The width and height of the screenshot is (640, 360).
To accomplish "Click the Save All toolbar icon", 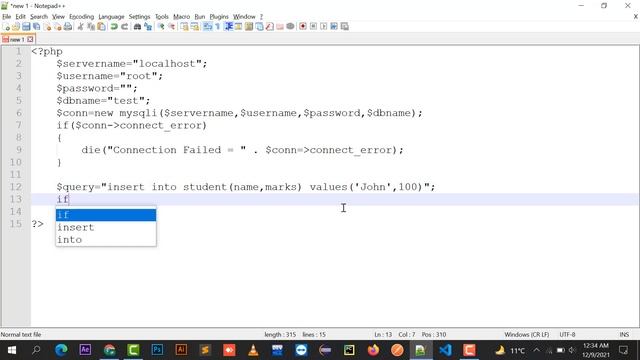I will pos(37,27).
